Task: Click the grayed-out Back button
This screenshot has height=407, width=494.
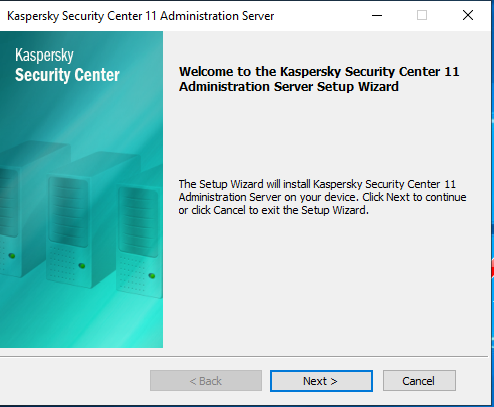Action: 206,381
